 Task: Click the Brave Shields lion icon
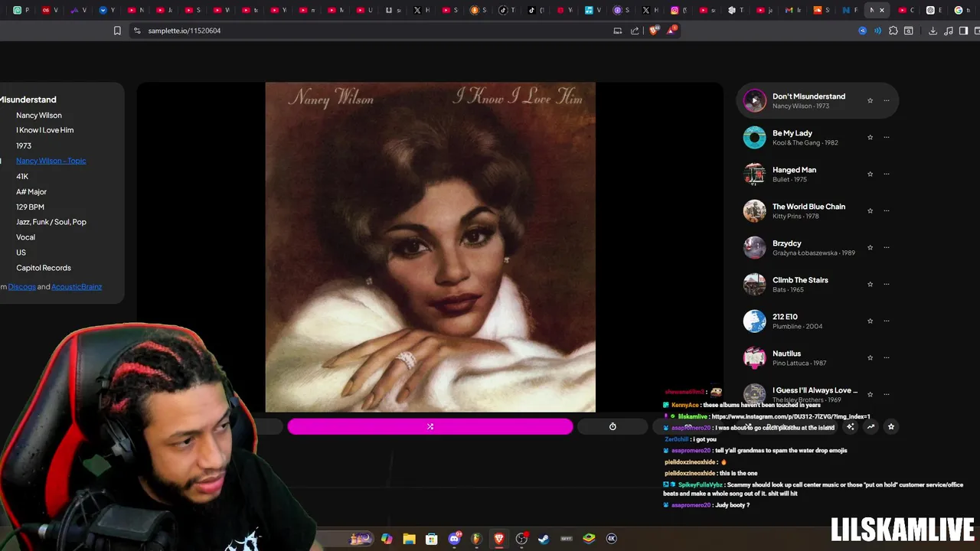tap(653, 31)
